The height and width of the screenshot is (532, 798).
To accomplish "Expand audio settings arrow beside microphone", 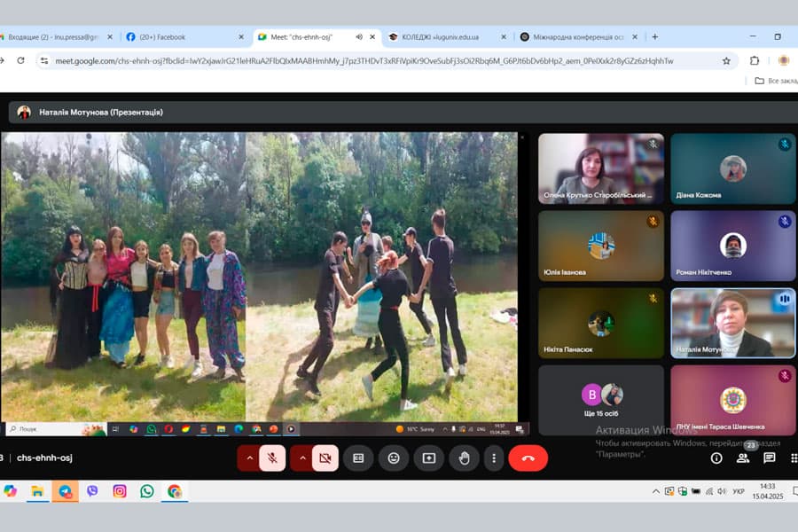I will 249,458.
